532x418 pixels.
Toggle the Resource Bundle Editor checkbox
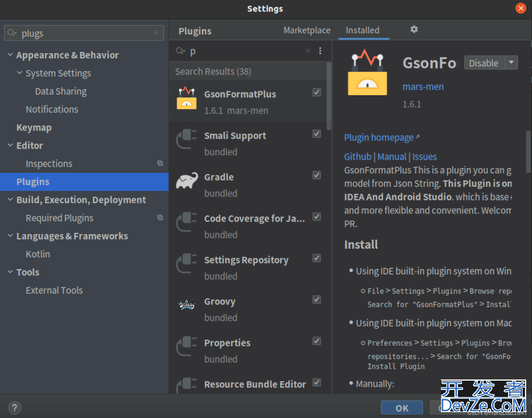click(317, 382)
